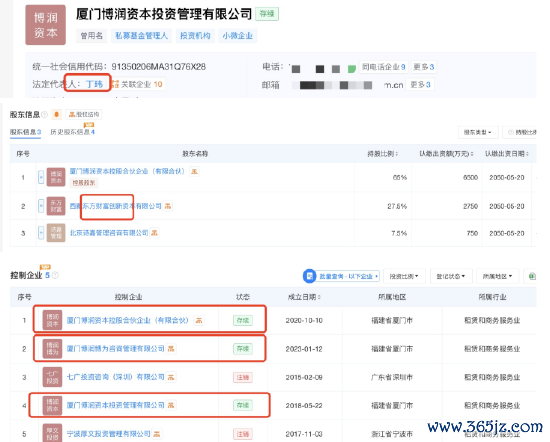Click the 诺嘉管理 logo in shareholder row 3
Image resolution: width=550 pixels, height=442 pixels.
click(56, 233)
